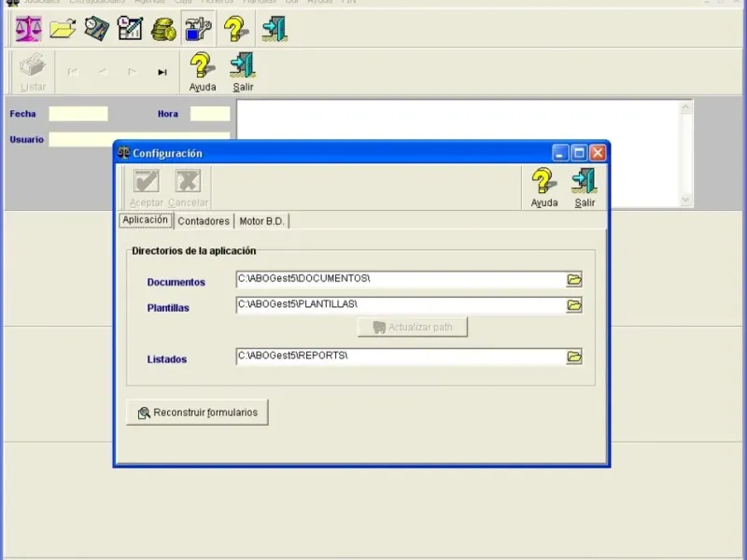Browse for the Plantillas directory folder icon
The image size is (747, 560).
point(574,305)
